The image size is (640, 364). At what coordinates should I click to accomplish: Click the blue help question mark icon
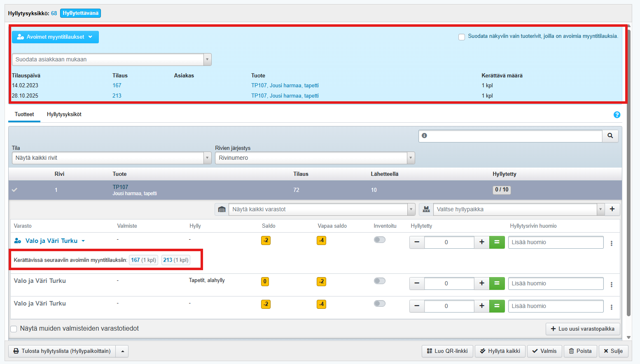click(617, 115)
